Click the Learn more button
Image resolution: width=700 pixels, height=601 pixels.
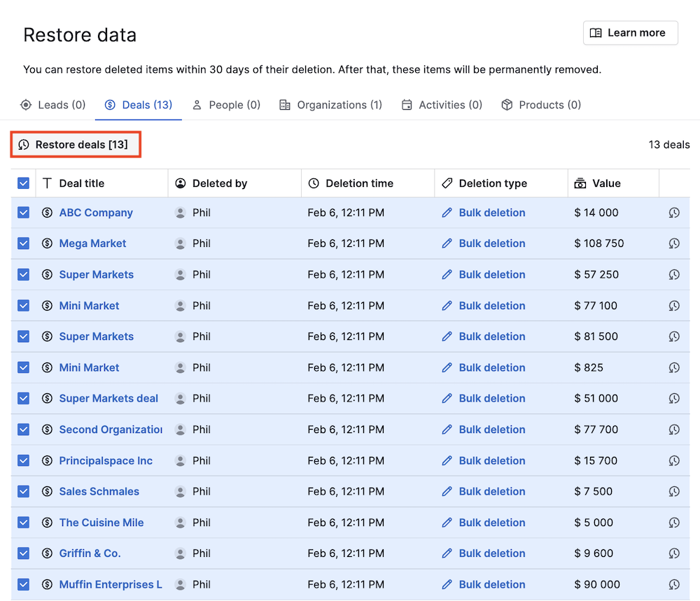click(630, 33)
